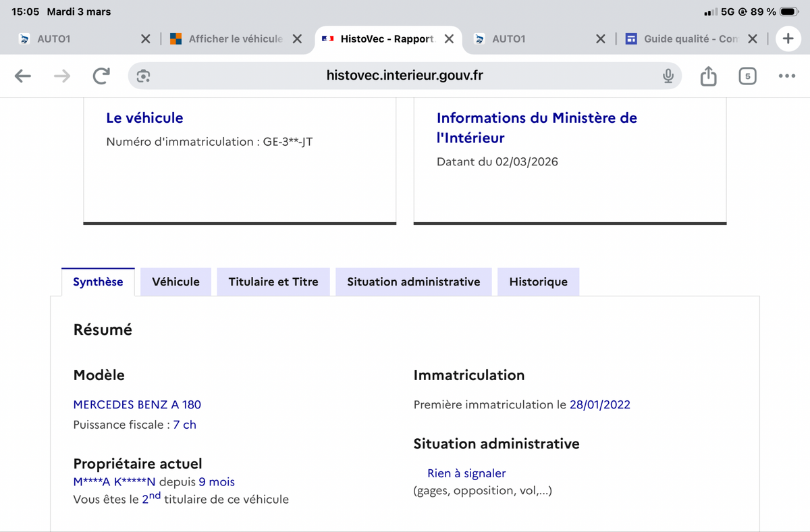Viewport: 810px width, 532px height.
Task: Open the browser more options menu
Action: pos(786,76)
